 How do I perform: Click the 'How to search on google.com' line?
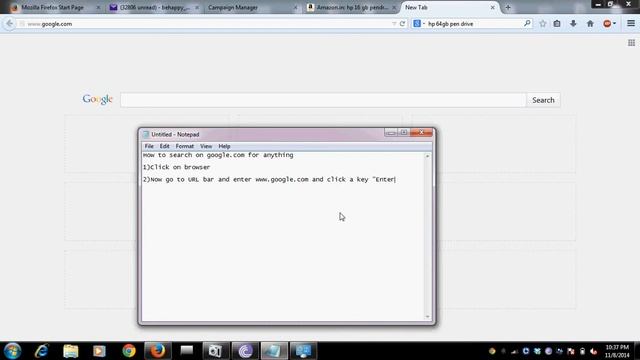(x=218, y=155)
